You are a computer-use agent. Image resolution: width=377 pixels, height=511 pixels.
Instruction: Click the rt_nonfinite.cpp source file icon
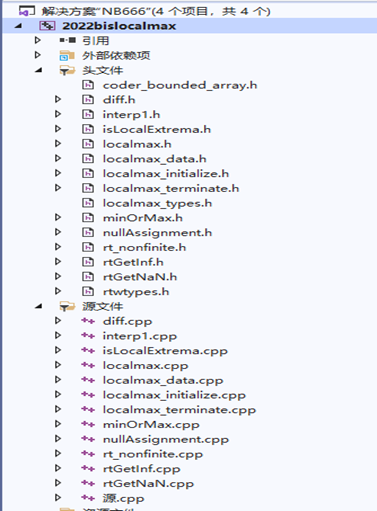[88, 454]
